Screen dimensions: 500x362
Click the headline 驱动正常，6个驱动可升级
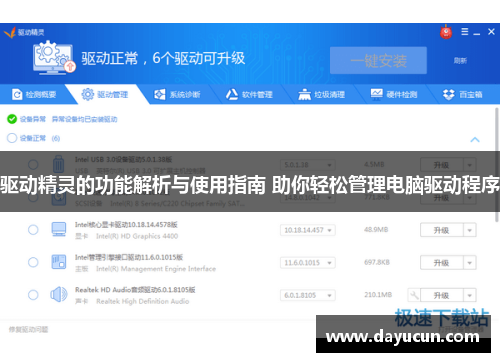(163, 58)
